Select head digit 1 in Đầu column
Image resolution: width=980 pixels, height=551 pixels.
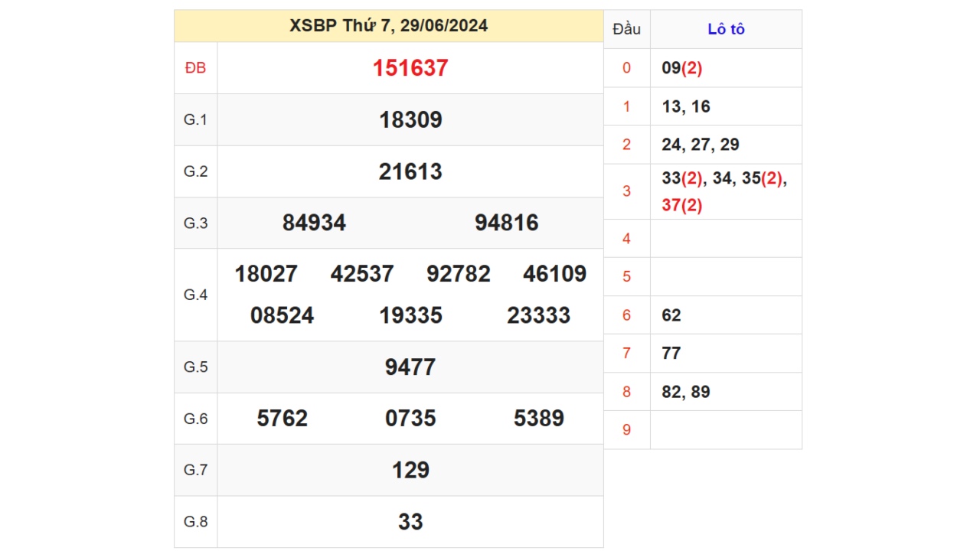(626, 106)
